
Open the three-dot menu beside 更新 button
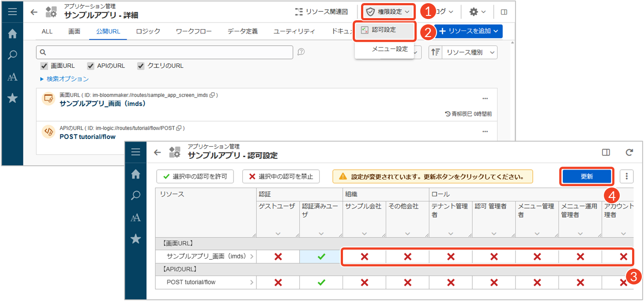click(626, 176)
